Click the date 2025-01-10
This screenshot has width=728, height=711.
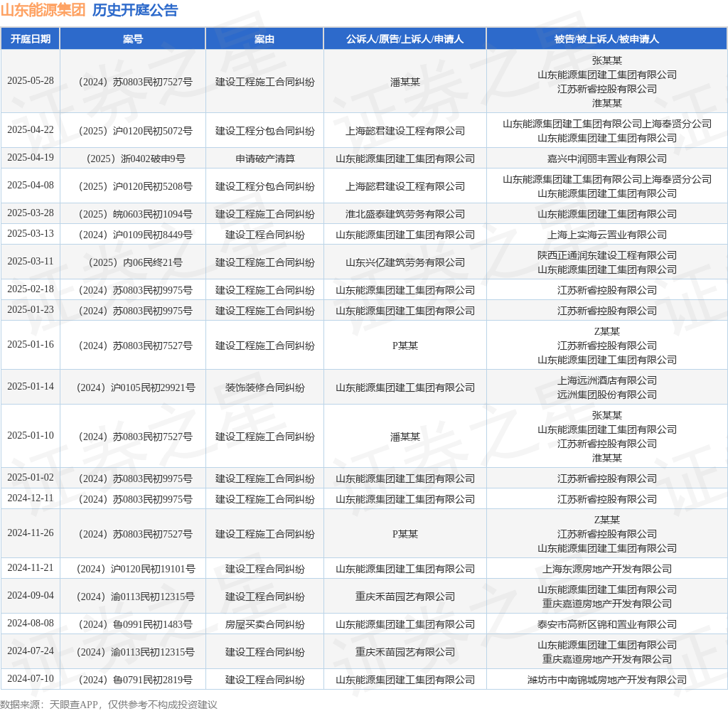(x=31, y=436)
